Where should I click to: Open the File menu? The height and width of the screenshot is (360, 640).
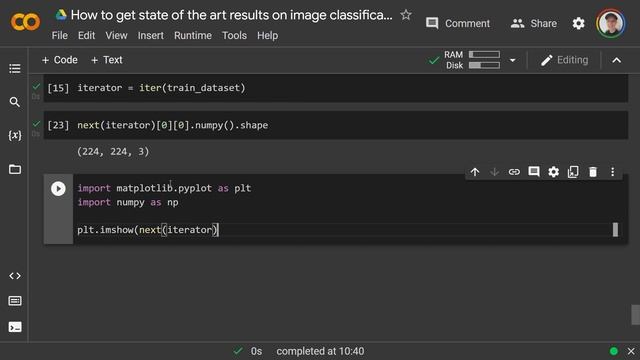click(x=60, y=36)
